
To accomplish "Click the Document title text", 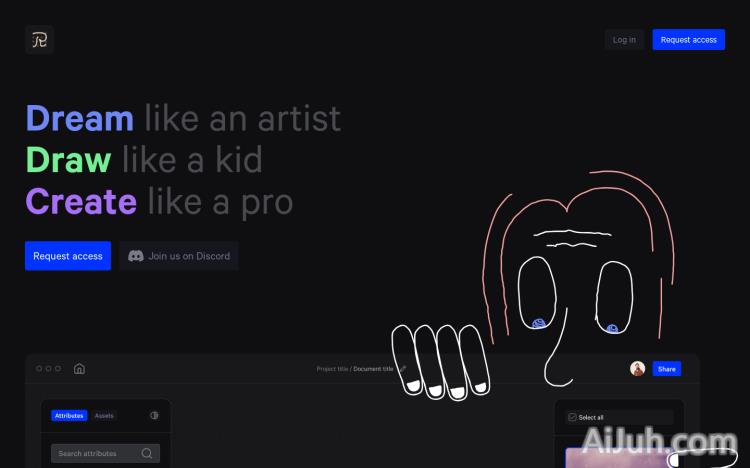I will click(373, 369).
